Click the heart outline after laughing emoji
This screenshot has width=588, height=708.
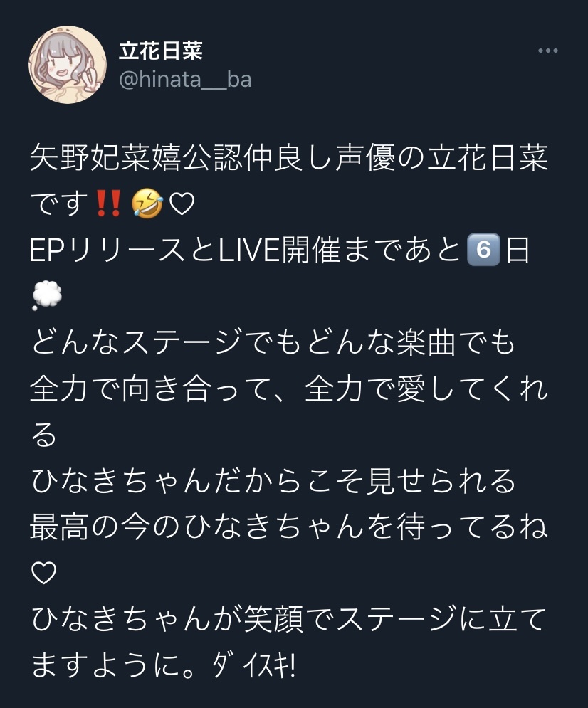coord(182,204)
